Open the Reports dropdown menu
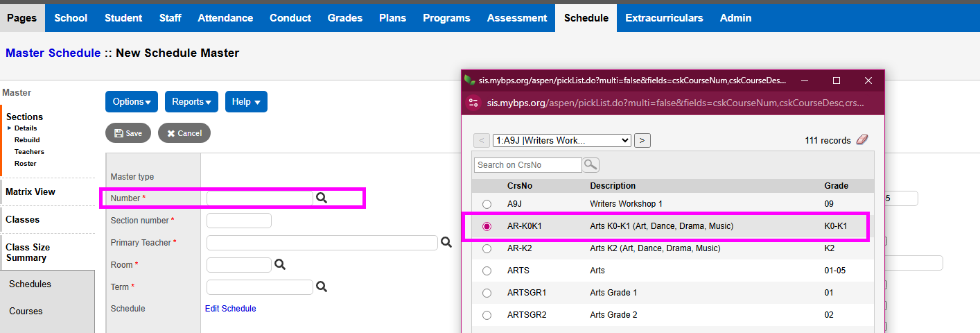This screenshot has width=980, height=333. [191, 101]
